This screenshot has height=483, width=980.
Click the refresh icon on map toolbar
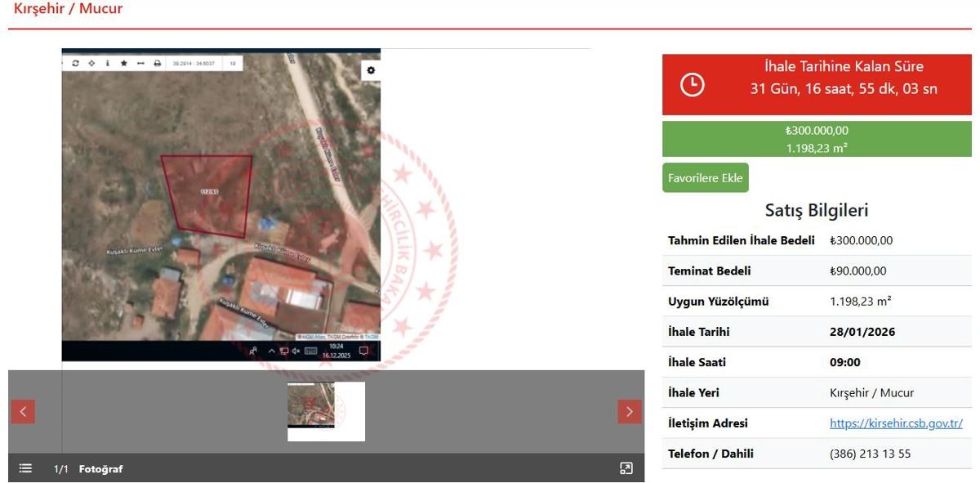(76, 63)
